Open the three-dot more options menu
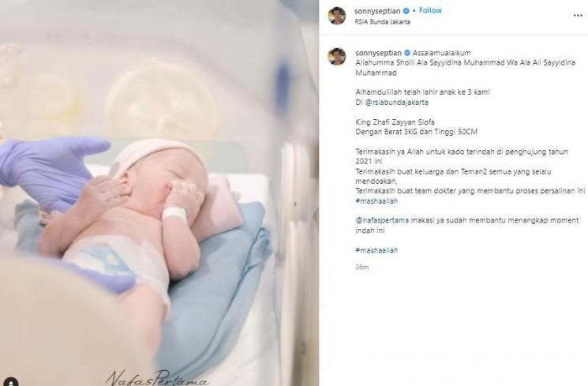 (578, 15)
